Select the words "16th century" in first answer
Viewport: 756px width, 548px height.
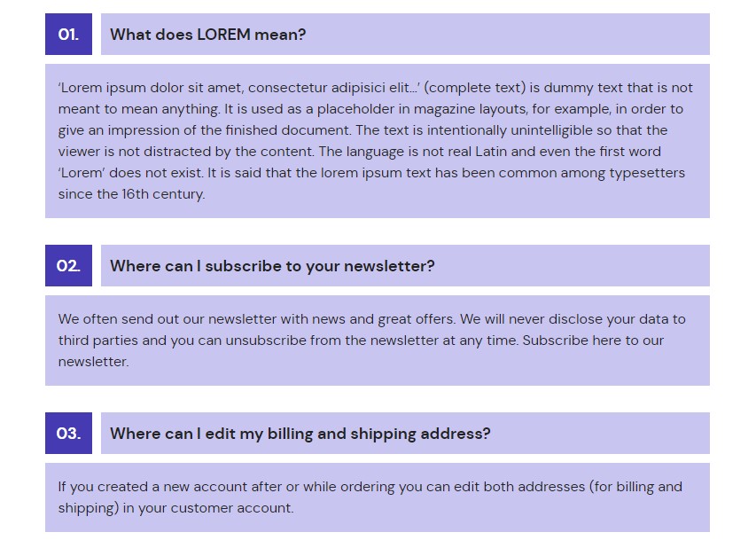(163, 194)
